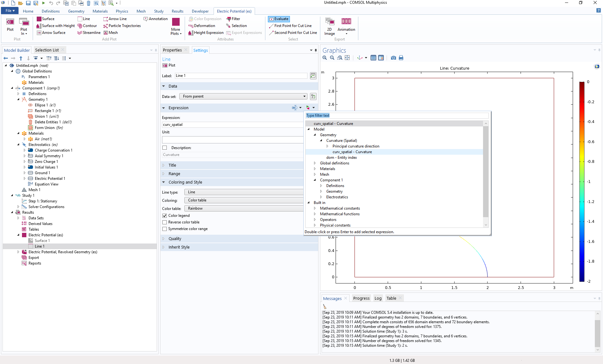Expand the Range section

pos(174,174)
